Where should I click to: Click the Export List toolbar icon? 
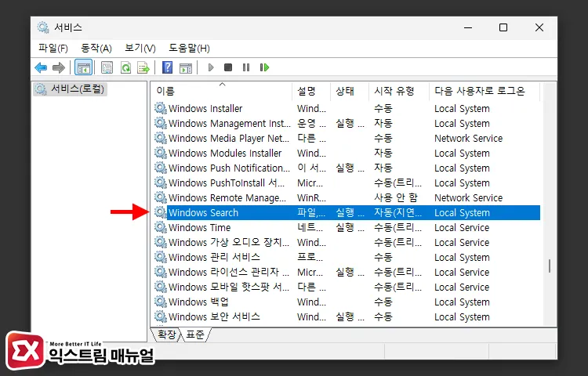[x=143, y=68]
